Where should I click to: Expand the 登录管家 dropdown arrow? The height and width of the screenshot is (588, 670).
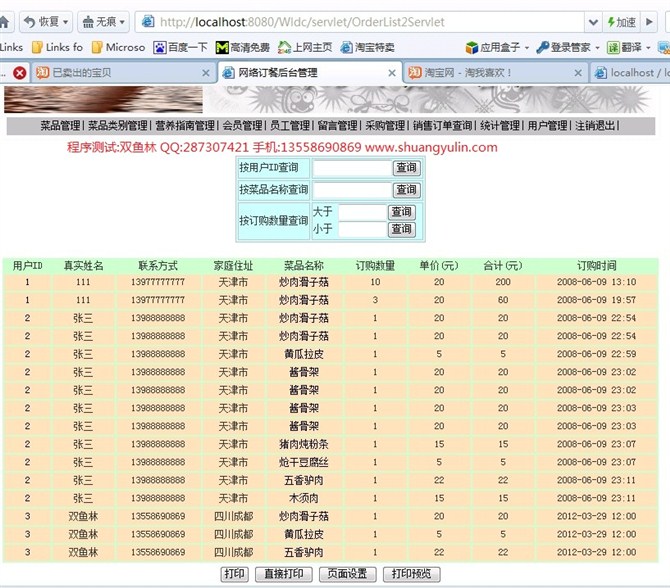click(x=597, y=47)
